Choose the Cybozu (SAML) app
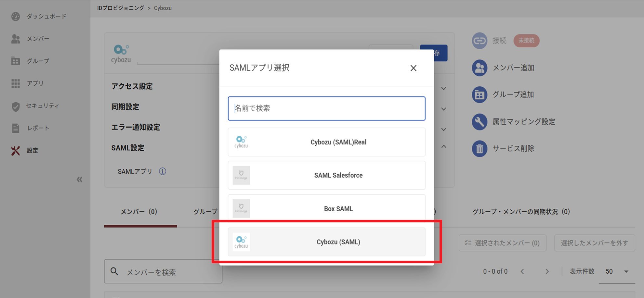644x298 pixels. point(326,242)
